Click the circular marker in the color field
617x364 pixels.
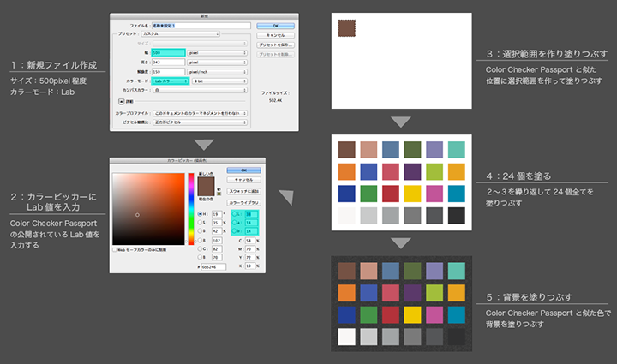point(137,215)
